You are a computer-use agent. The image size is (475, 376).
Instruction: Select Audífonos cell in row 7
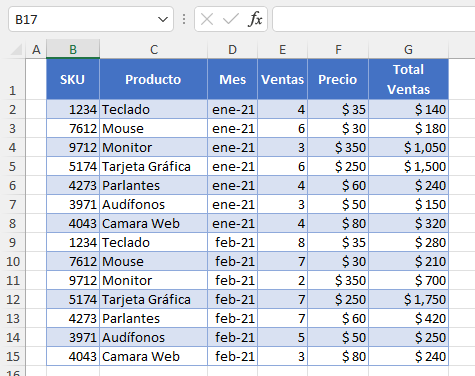click(x=154, y=204)
